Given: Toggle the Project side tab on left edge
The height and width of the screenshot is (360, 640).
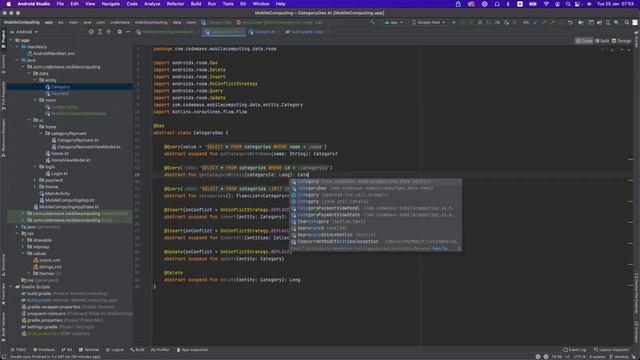Looking at the screenshot, I should (x=3, y=39).
